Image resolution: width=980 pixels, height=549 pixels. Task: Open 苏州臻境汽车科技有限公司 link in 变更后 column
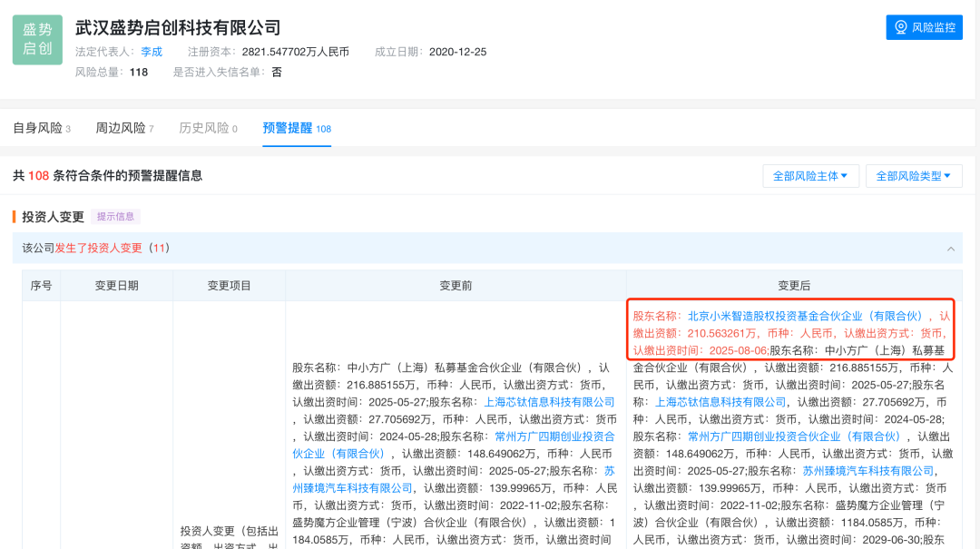point(868,471)
